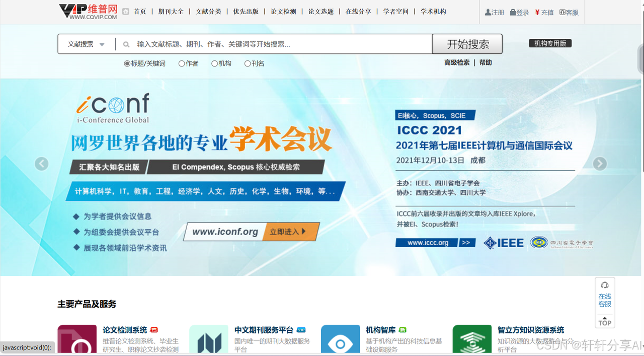Click the 机构智库 eye icon

pos(340,339)
